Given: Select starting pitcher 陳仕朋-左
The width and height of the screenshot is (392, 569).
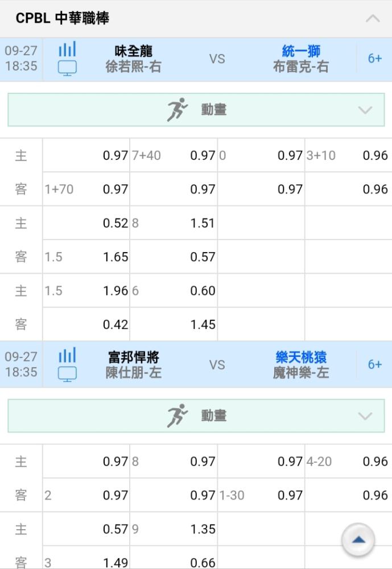Looking at the screenshot, I should (x=133, y=373).
